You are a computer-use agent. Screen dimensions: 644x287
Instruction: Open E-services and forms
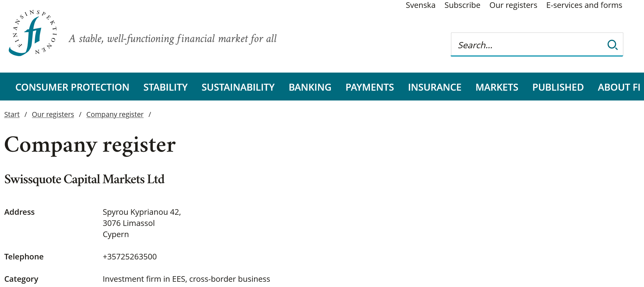coord(584,5)
